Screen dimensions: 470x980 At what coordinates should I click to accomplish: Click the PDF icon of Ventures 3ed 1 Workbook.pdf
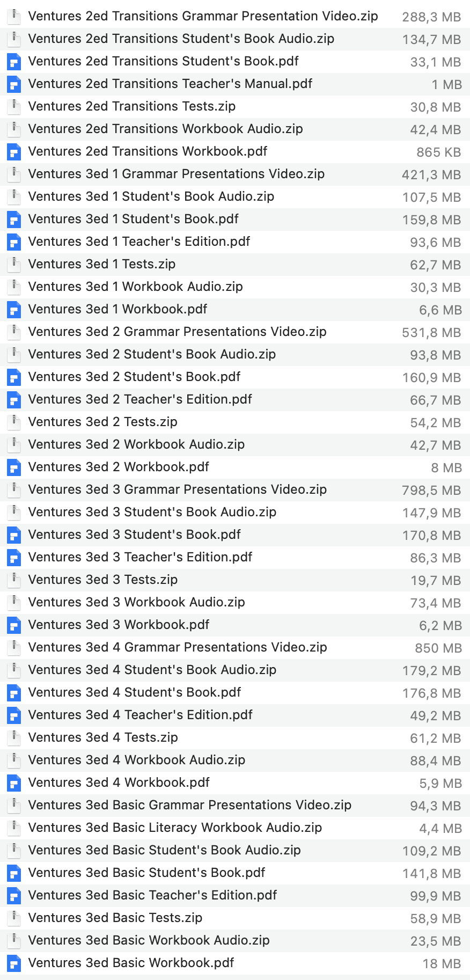click(14, 310)
